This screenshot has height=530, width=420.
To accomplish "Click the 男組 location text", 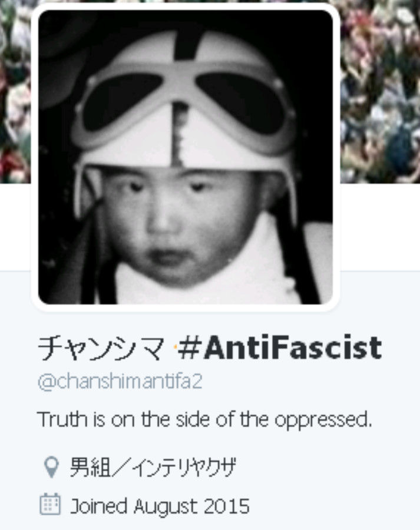I will click(90, 467).
